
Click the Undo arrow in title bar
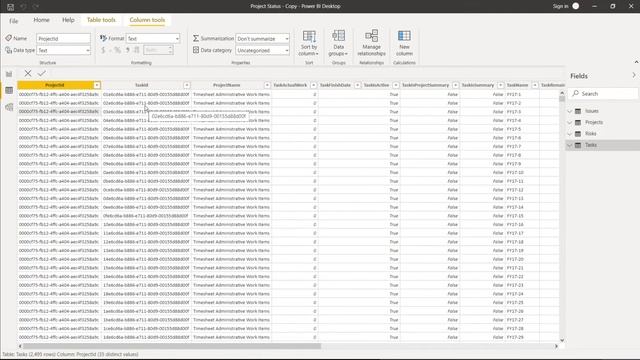click(23, 7)
